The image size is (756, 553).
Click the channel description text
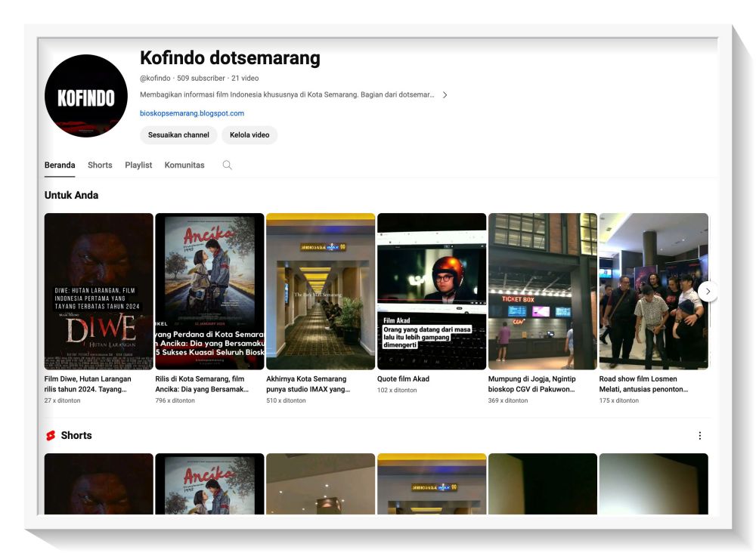click(x=287, y=95)
